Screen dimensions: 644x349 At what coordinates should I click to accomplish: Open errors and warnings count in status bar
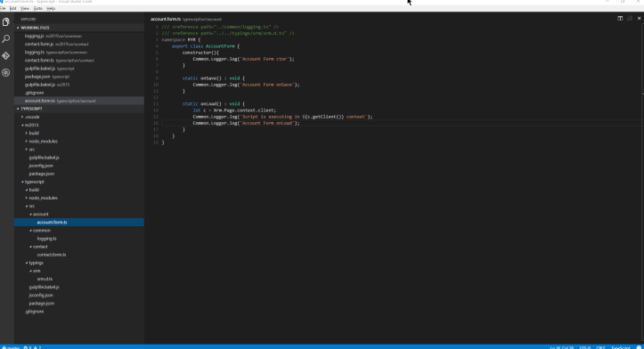[32, 347]
